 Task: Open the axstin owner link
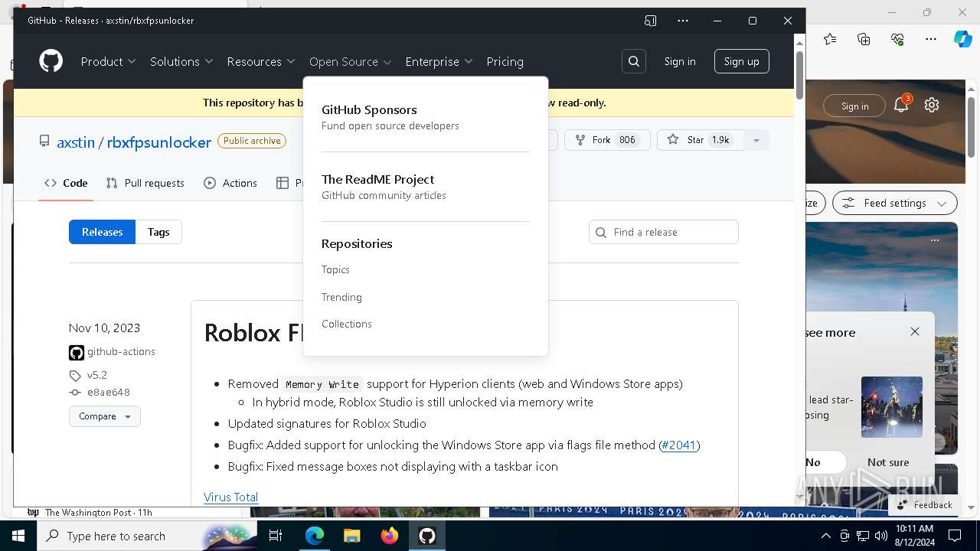tap(76, 142)
